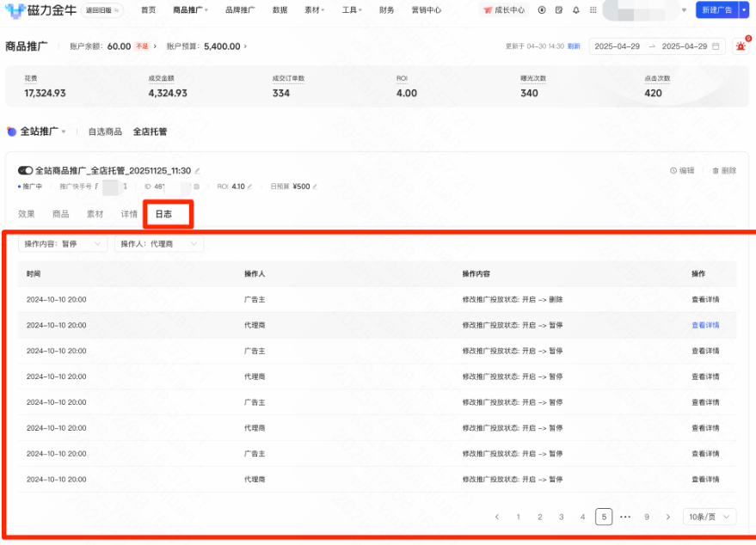Screen dimensions: 756x545
Task: Go to previous page arrow
Action: pyautogui.click(x=497, y=517)
